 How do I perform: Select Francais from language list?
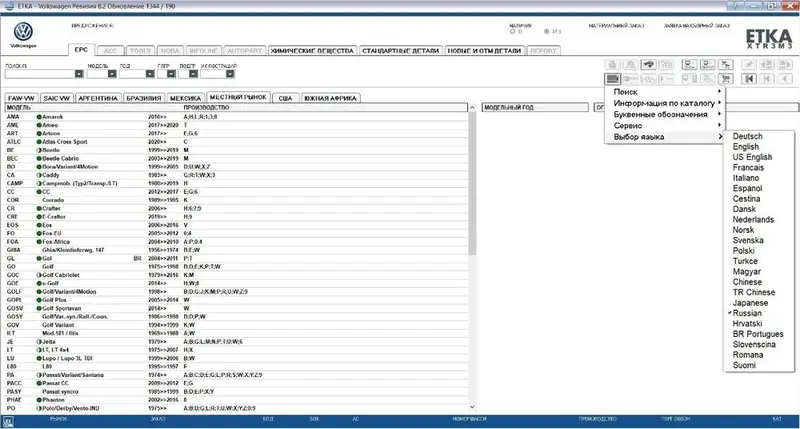748,167
